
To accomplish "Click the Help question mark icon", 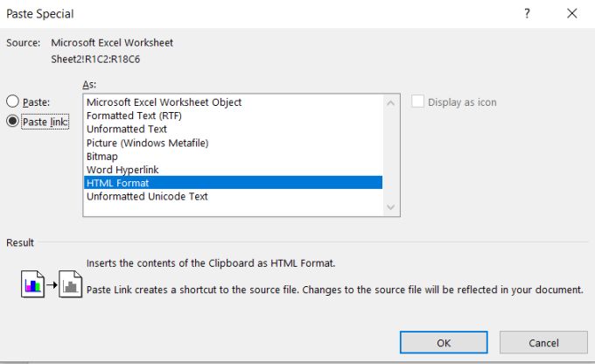I will [527, 14].
